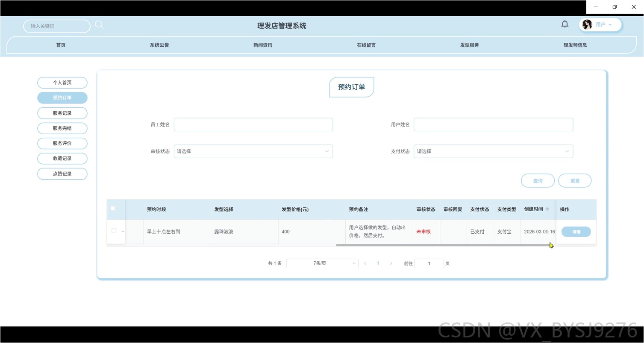
Task: Select 收藏记录 in sidebar
Action: coord(62,159)
